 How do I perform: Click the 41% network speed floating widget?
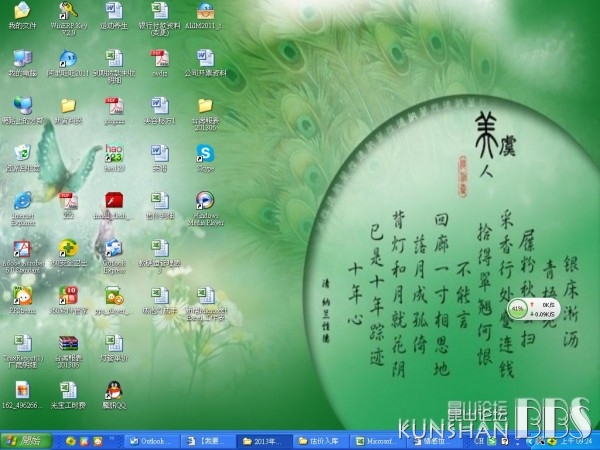click(534, 309)
